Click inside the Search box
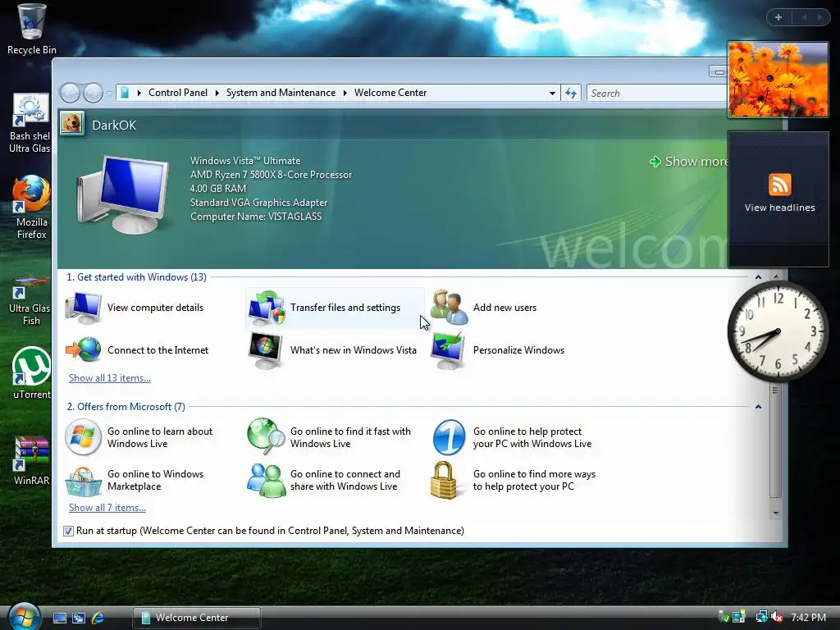This screenshot has height=630, width=840. coord(657,94)
